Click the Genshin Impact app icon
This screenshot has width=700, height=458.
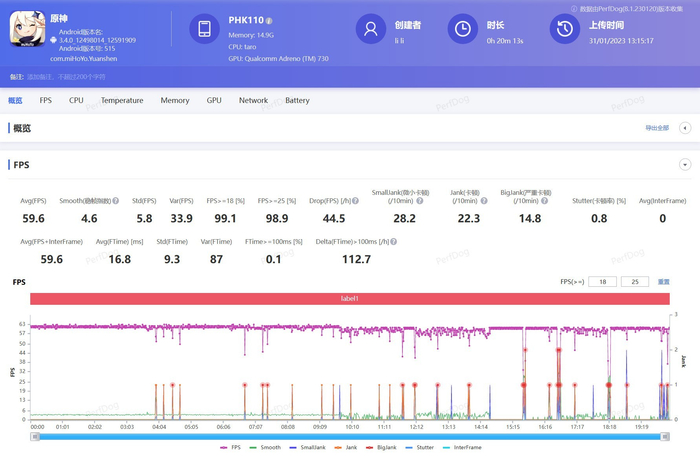coord(28,30)
